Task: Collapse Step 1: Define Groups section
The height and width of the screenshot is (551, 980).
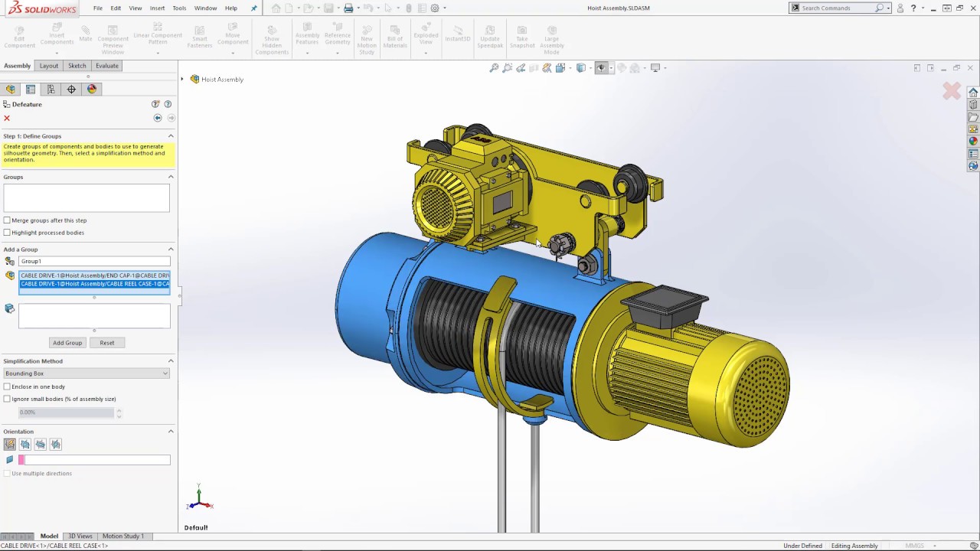Action: click(171, 136)
